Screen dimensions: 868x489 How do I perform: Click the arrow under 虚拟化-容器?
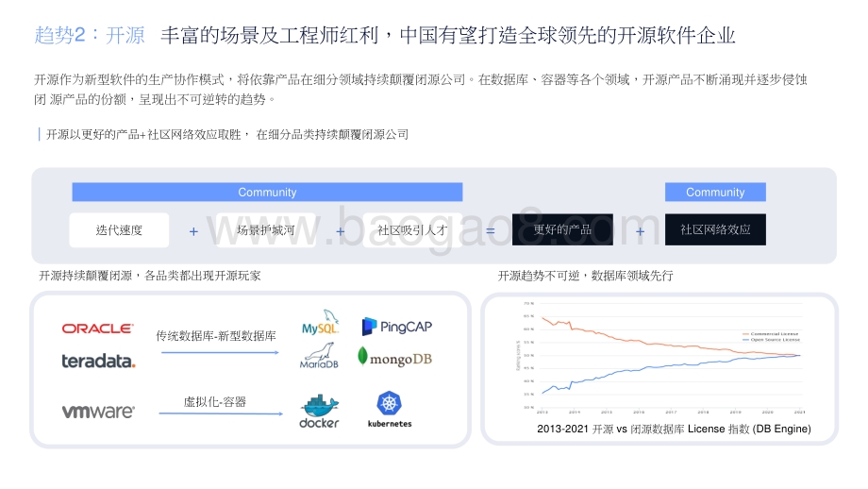pos(221,413)
